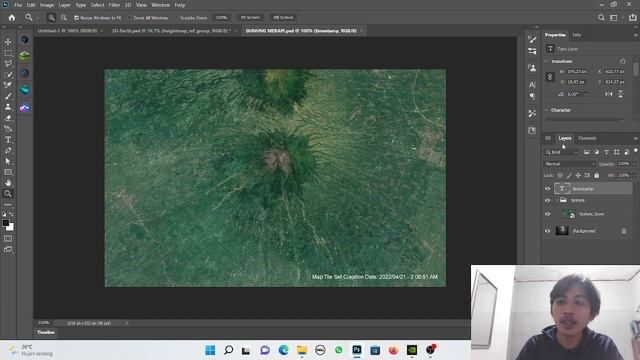
Task: Select the Pen tool
Action: click(x=8, y=151)
